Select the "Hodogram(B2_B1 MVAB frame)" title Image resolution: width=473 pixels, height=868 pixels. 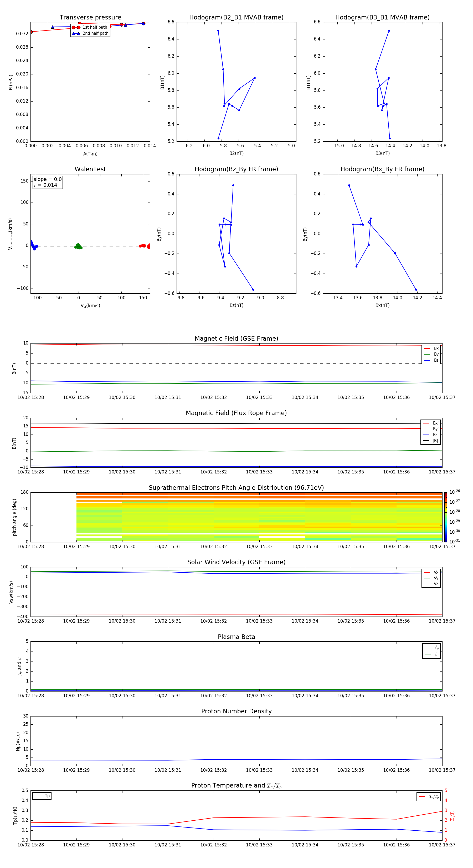pyautogui.click(x=236, y=18)
